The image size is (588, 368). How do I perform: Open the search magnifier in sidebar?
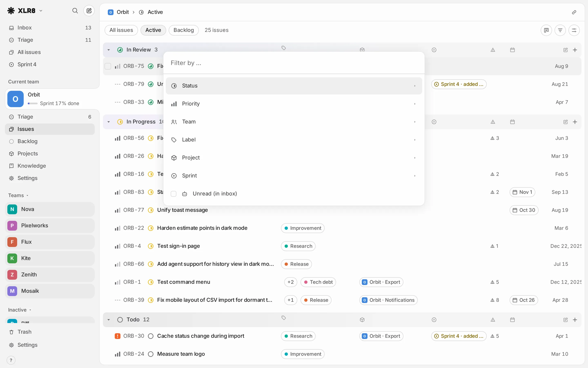pyautogui.click(x=75, y=11)
